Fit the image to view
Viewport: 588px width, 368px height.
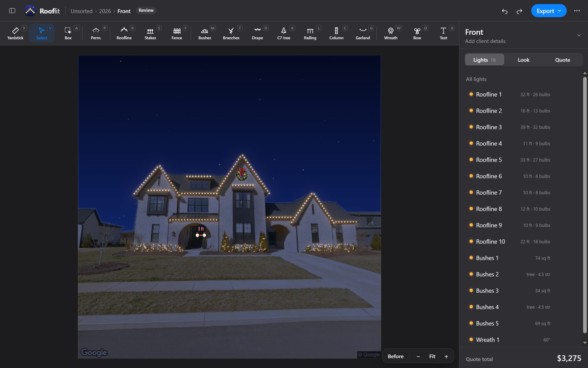click(x=432, y=357)
